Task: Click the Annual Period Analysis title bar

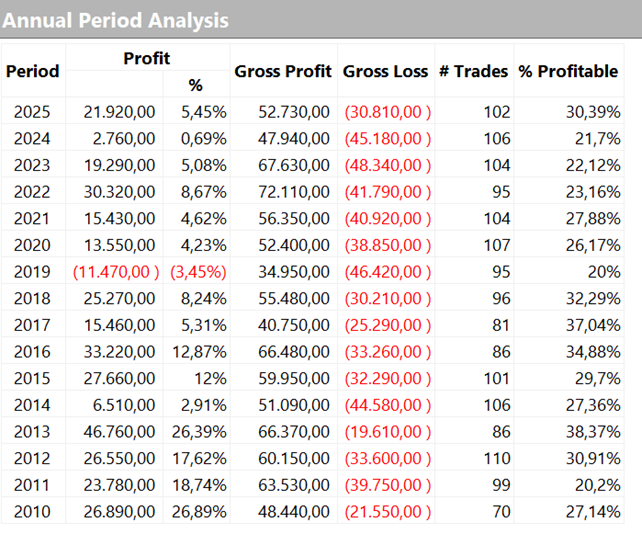Action: (117, 20)
